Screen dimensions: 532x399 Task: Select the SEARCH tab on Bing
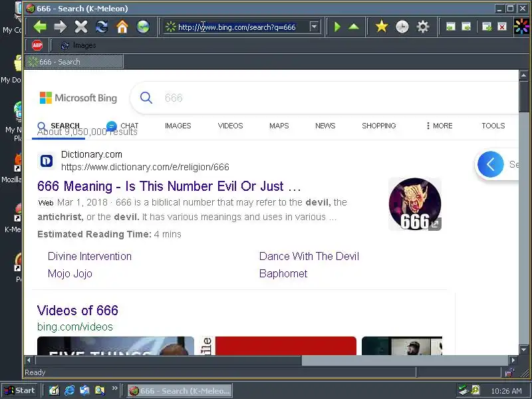point(59,126)
